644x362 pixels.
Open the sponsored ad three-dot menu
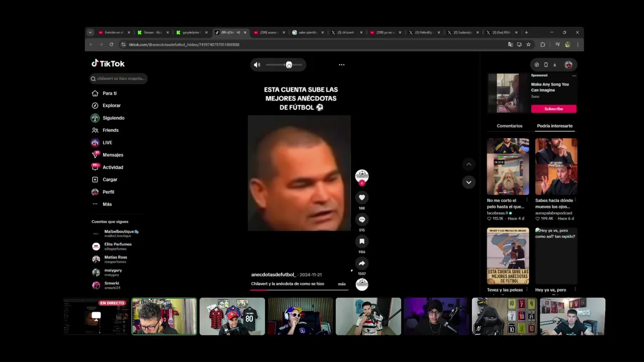point(574,75)
